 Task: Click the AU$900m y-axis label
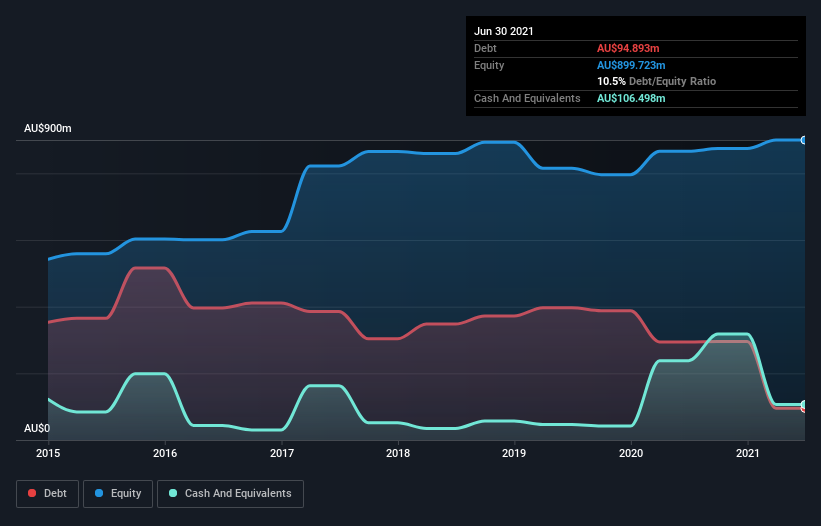[48, 128]
